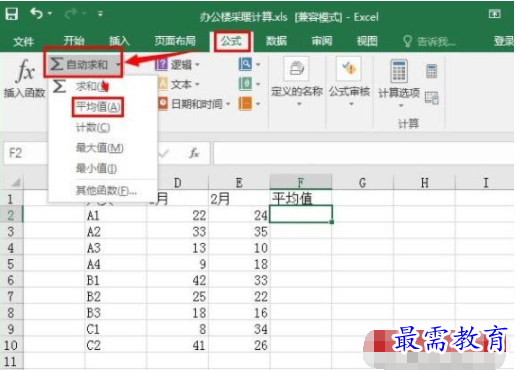This screenshot has width=516, height=370.
Task: Select column H header
Action: tap(424, 183)
